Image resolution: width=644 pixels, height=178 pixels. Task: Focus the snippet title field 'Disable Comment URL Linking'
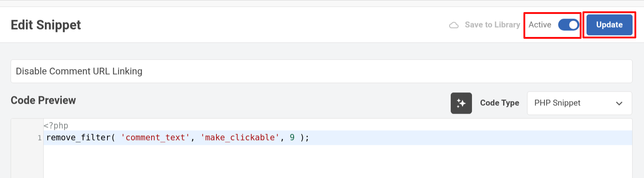[321, 71]
